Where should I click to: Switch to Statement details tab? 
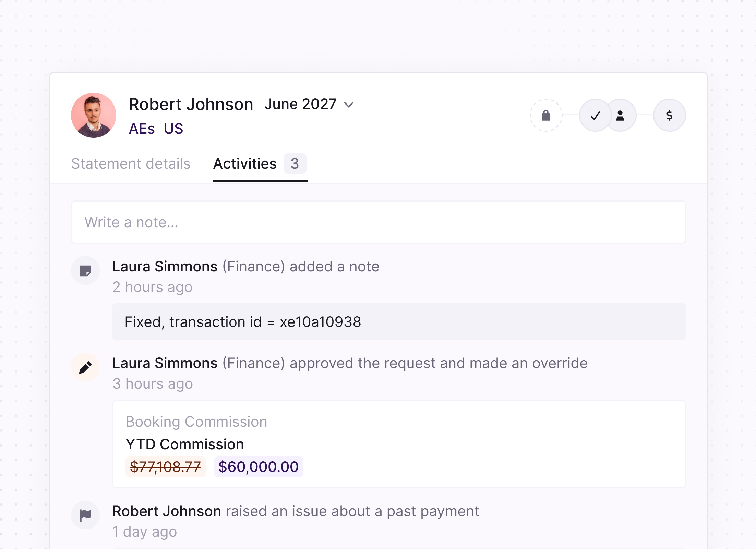(131, 164)
